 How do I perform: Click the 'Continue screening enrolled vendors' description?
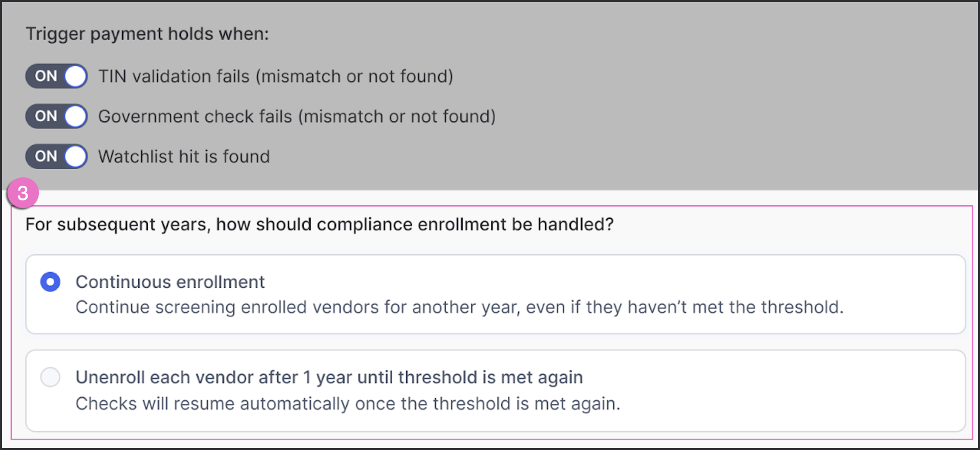pyautogui.click(x=459, y=307)
